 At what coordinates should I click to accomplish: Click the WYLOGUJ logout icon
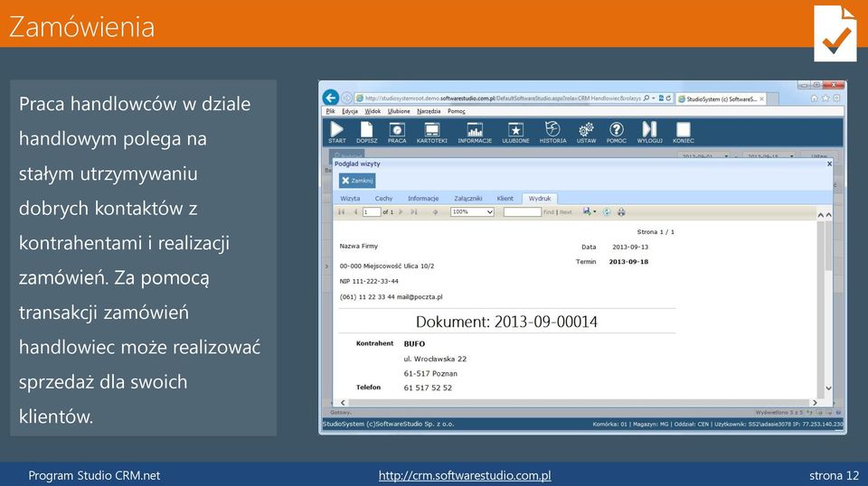(649, 132)
